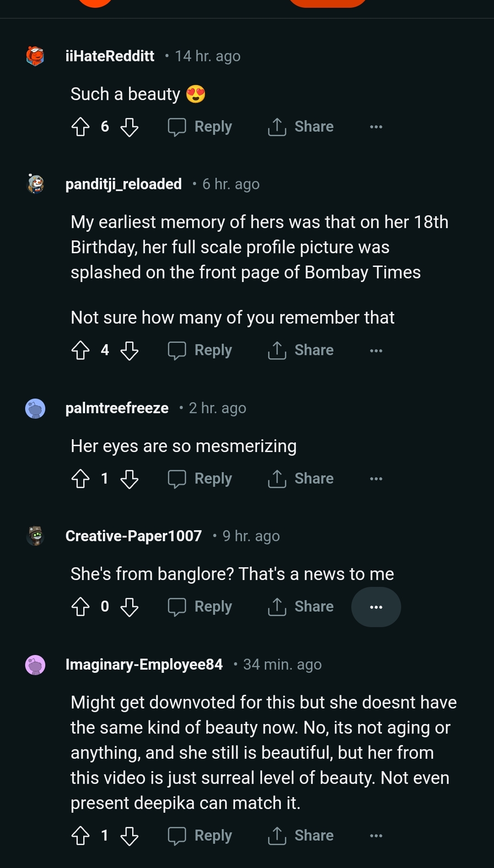Upvote Imaginary-Employee84's comment
Image resolution: width=494 pixels, height=868 pixels.
pos(81,836)
